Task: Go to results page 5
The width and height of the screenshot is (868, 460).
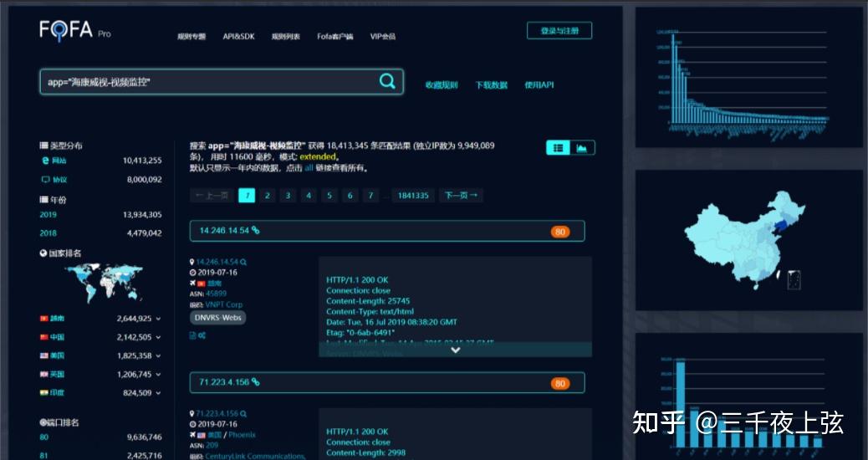Action: (329, 196)
